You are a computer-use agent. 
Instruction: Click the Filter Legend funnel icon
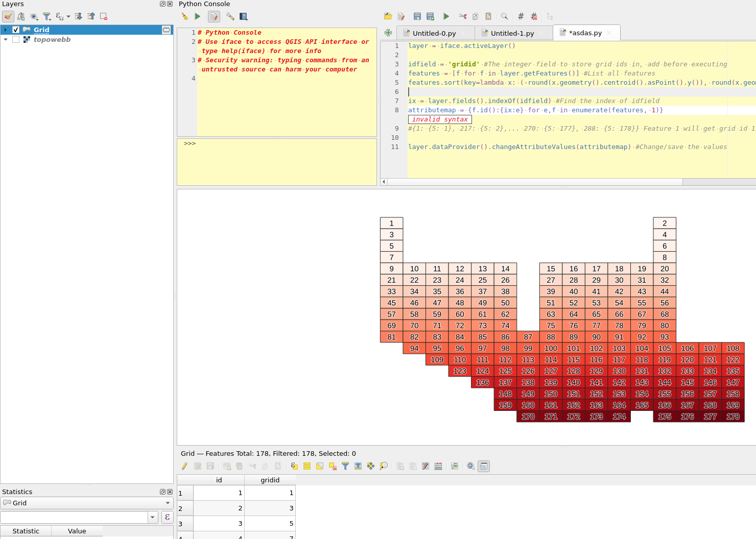(x=46, y=16)
